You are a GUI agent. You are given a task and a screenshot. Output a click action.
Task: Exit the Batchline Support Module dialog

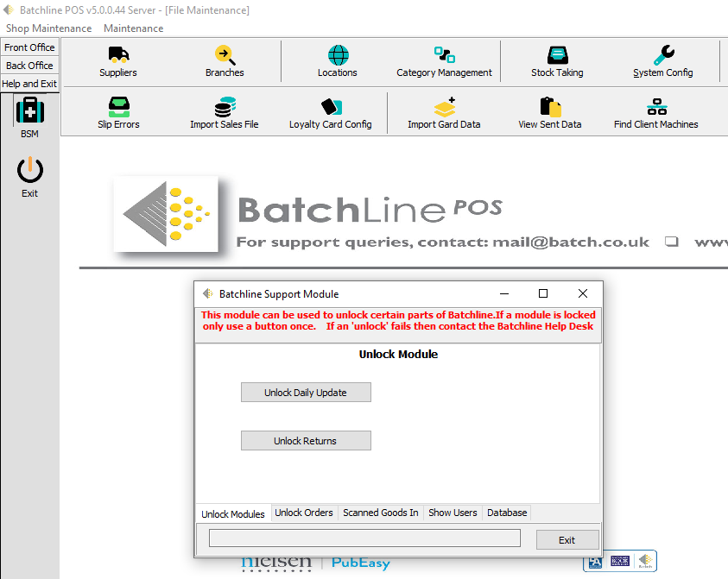pyautogui.click(x=567, y=539)
